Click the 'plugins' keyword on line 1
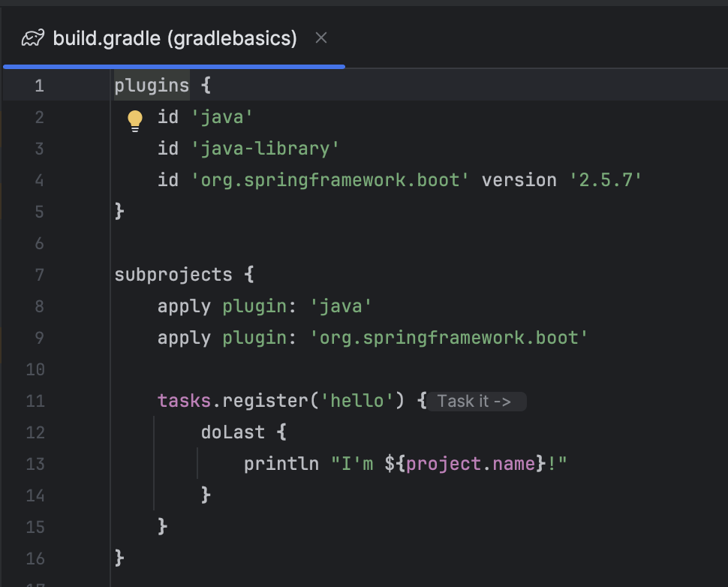The image size is (728, 587). click(152, 86)
